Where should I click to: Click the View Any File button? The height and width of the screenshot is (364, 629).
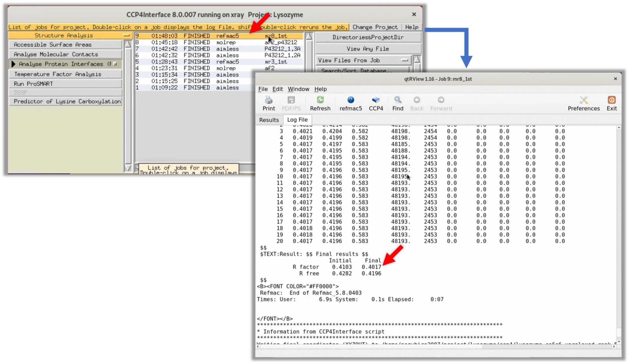368,49
